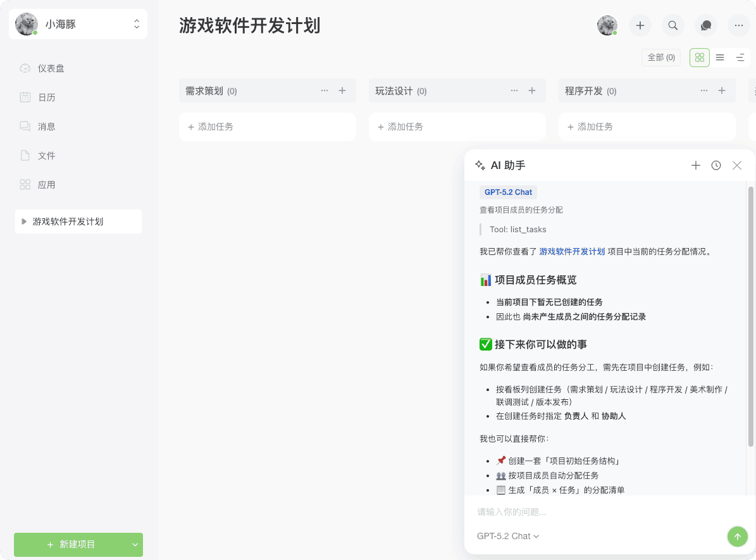The height and width of the screenshot is (560, 756).
Task: Open the three-dot more menu in header
Action: (x=739, y=25)
